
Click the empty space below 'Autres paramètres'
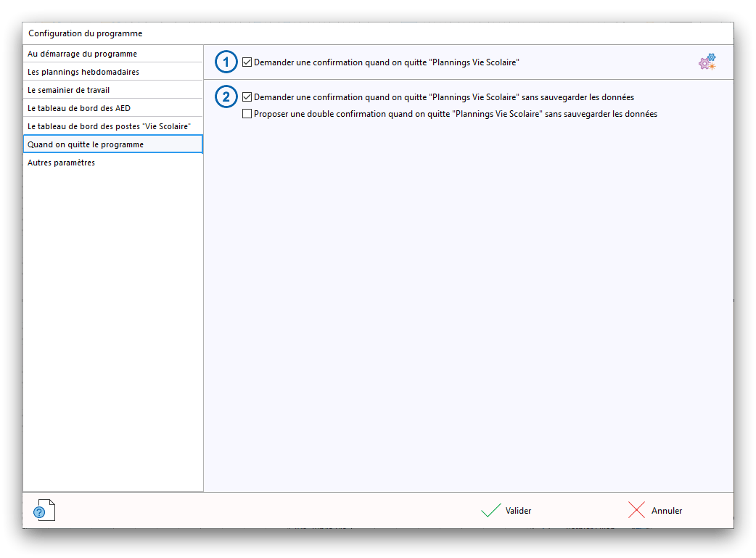112,327
